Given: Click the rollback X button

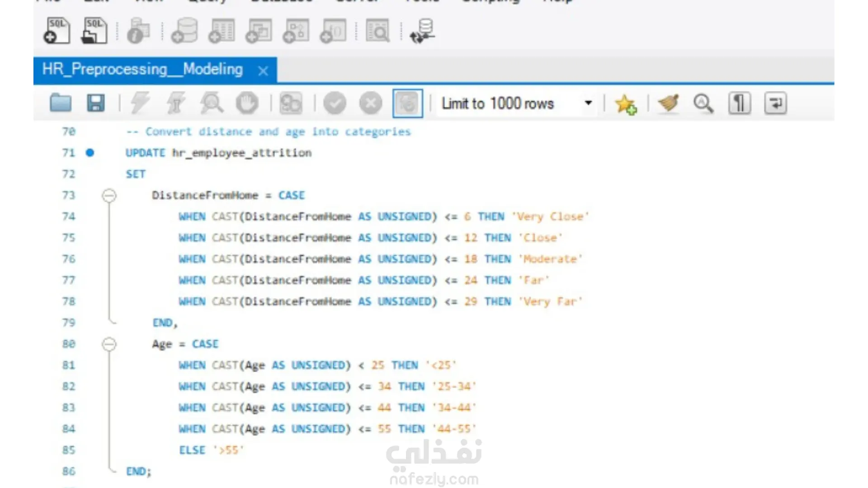Looking at the screenshot, I should coord(371,103).
